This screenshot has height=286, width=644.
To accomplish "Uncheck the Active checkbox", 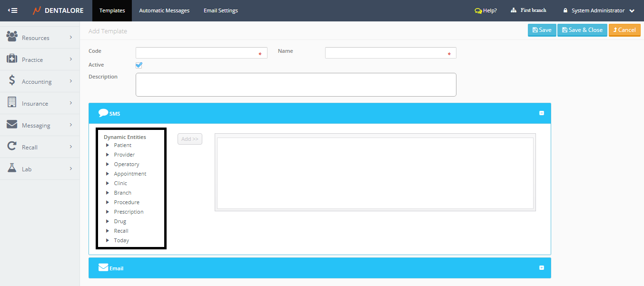I will point(139,65).
